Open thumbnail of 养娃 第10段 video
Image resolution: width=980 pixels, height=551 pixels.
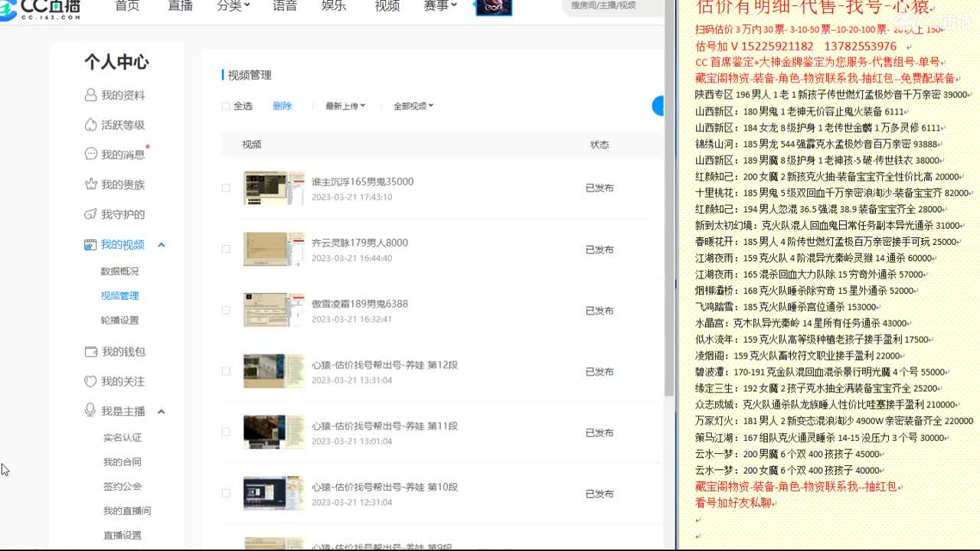click(x=274, y=494)
